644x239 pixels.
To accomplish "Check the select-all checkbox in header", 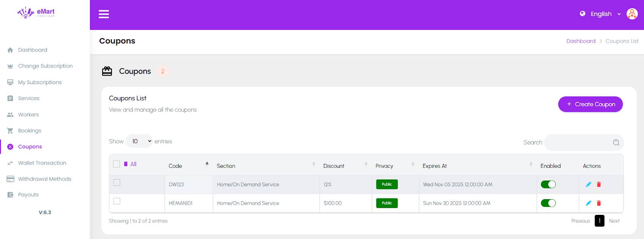I will click(116, 164).
